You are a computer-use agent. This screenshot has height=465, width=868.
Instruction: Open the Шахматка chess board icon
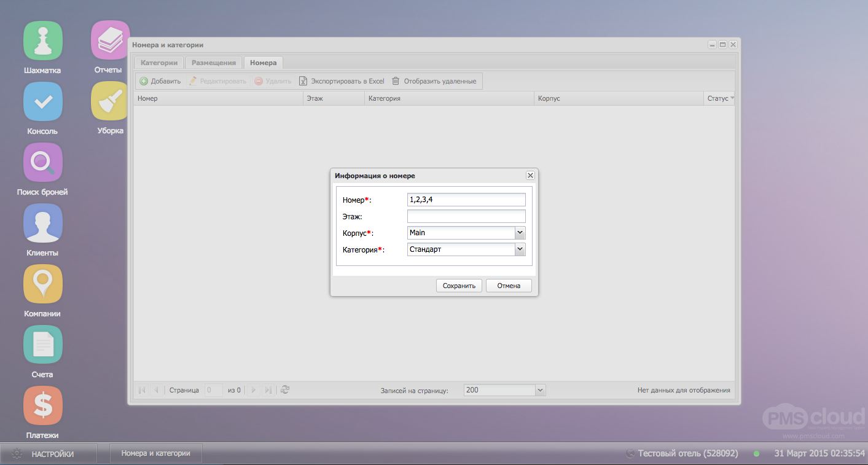tap(42, 41)
